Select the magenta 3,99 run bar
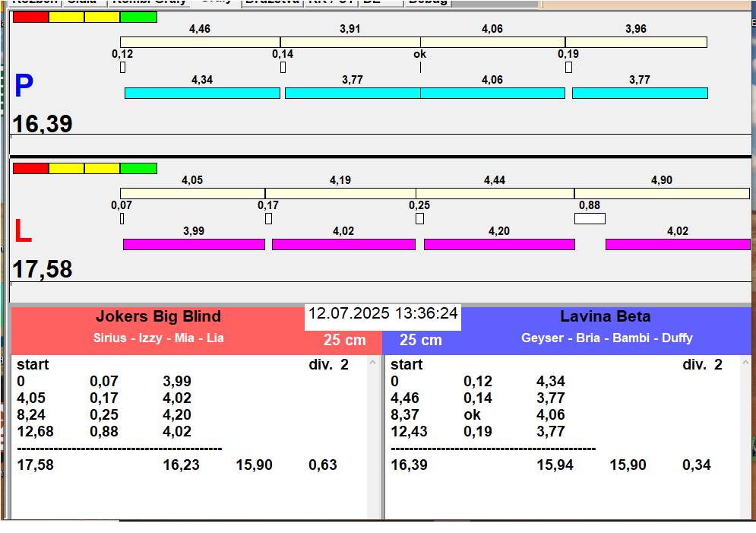This screenshot has height=533, width=756. [194, 244]
